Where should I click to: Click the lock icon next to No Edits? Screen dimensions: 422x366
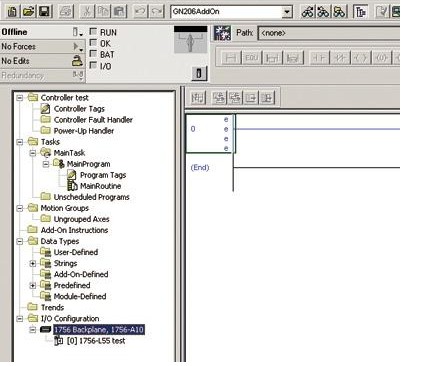(x=77, y=61)
